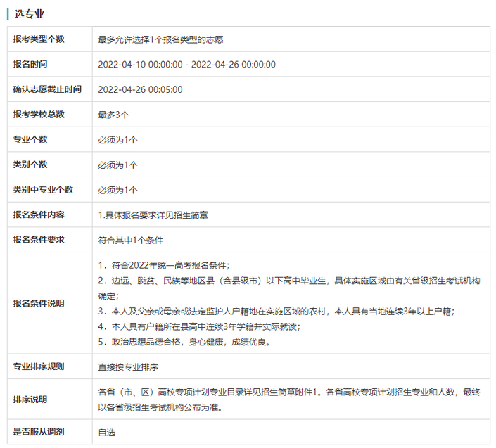
Task: Select 必须为1个 in the 类别个数 row
Action: (117, 165)
